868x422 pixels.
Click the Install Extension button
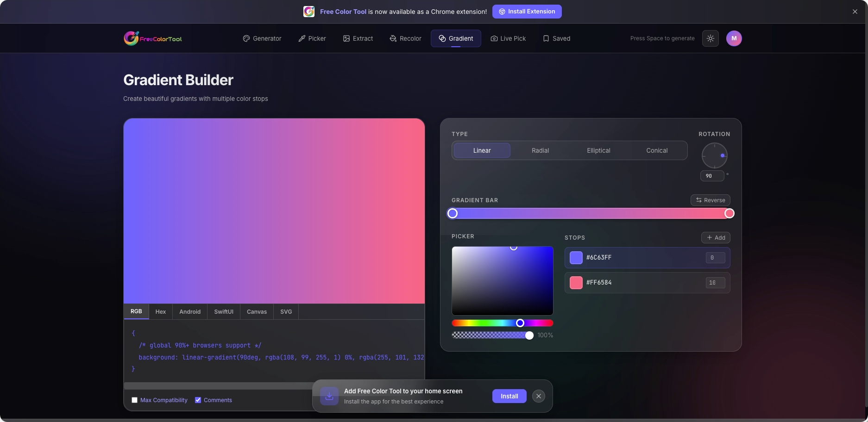coord(527,12)
